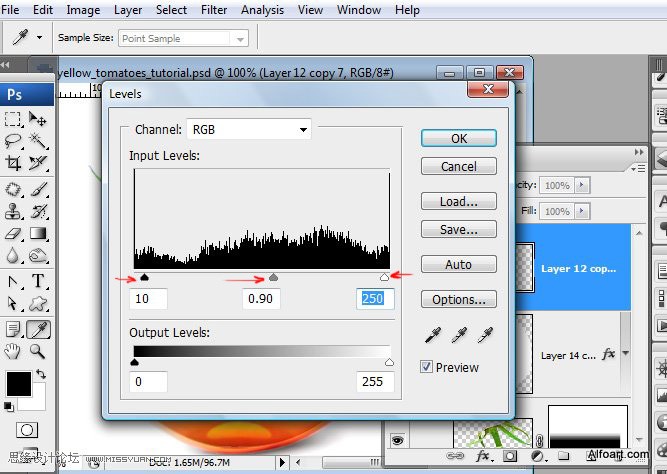Click the Options... button
This screenshot has height=474, width=667.
459,299
